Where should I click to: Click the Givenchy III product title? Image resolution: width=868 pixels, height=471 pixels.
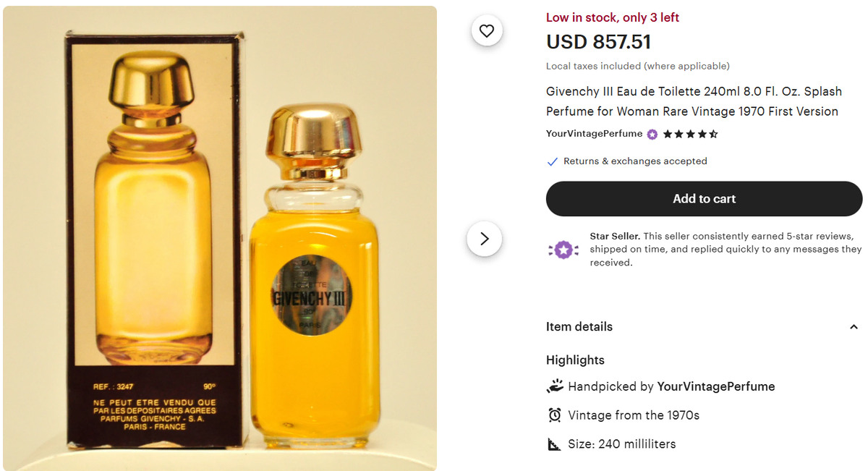click(x=694, y=101)
